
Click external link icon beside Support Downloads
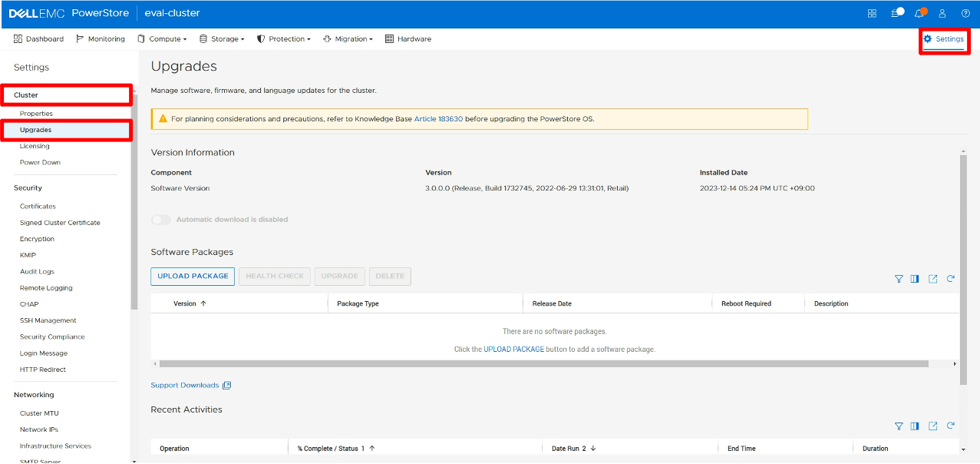pos(226,386)
